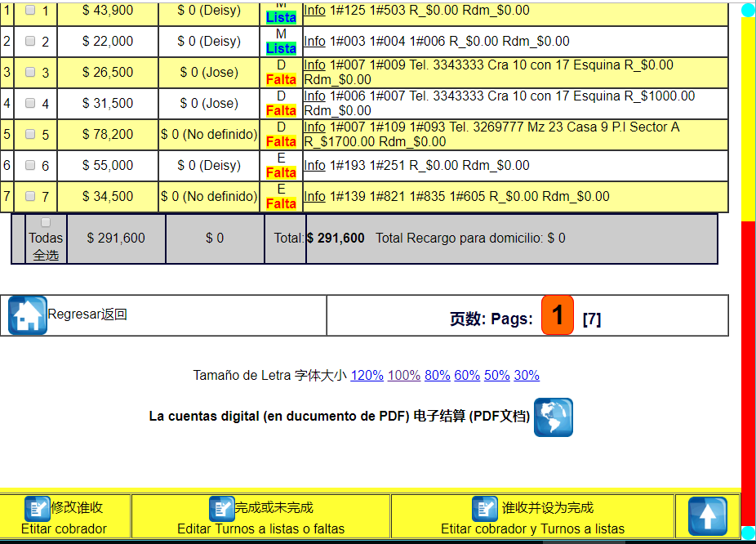Check the checkbox for row 3

(x=30, y=72)
